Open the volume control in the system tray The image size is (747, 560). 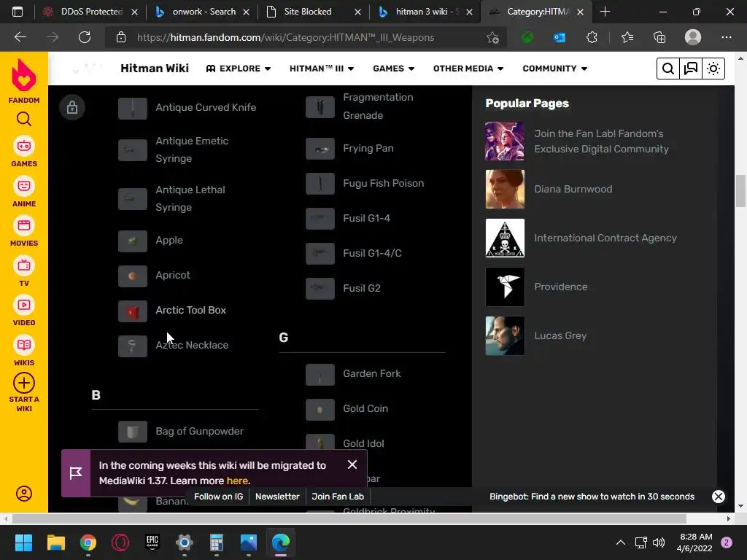click(659, 542)
